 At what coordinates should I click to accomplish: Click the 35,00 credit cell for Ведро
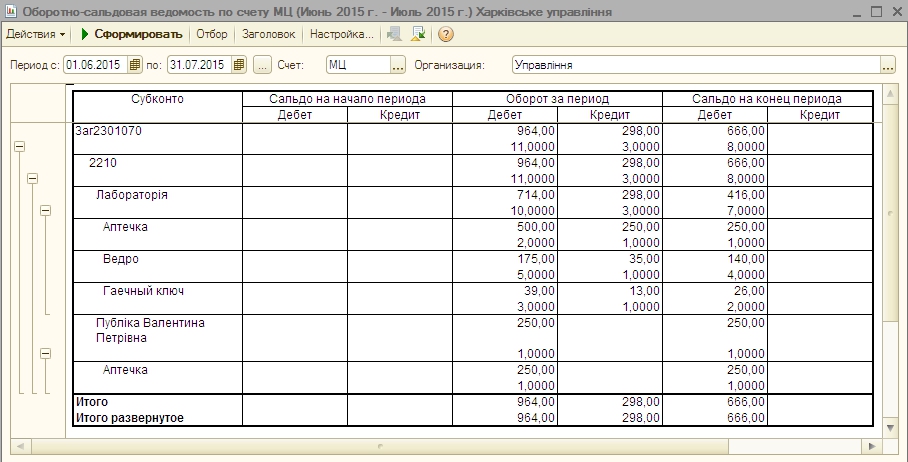pos(645,258)
